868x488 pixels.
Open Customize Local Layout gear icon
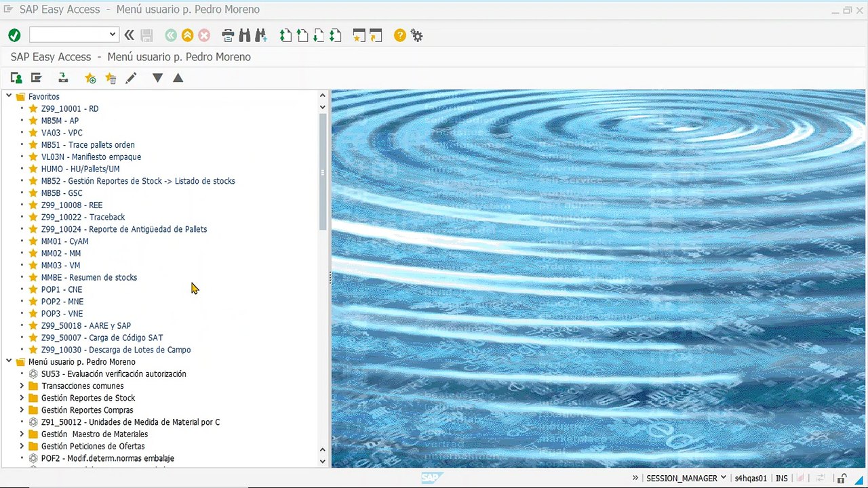pyautogui.click(x=416, y=35)
